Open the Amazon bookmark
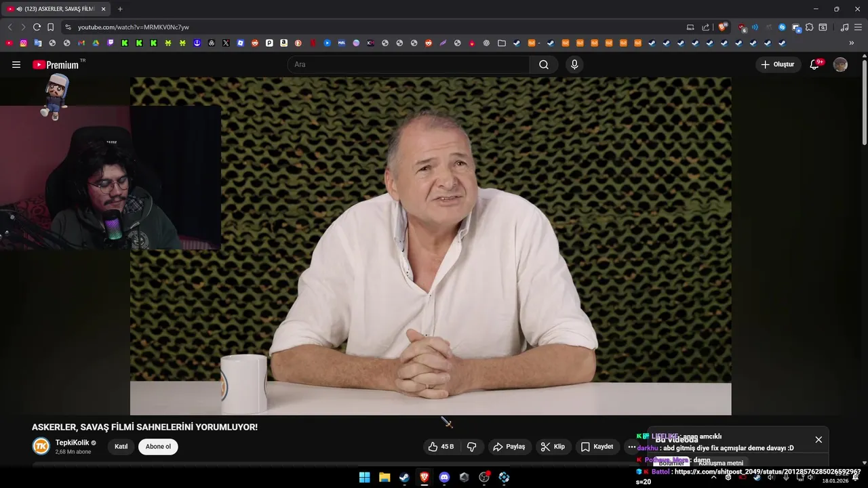 (283, 43)
